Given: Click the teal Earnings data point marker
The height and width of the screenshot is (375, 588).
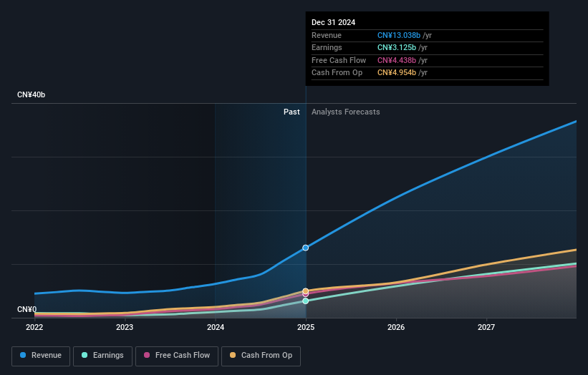Looking at the screenshot, I should pos(306,301).
